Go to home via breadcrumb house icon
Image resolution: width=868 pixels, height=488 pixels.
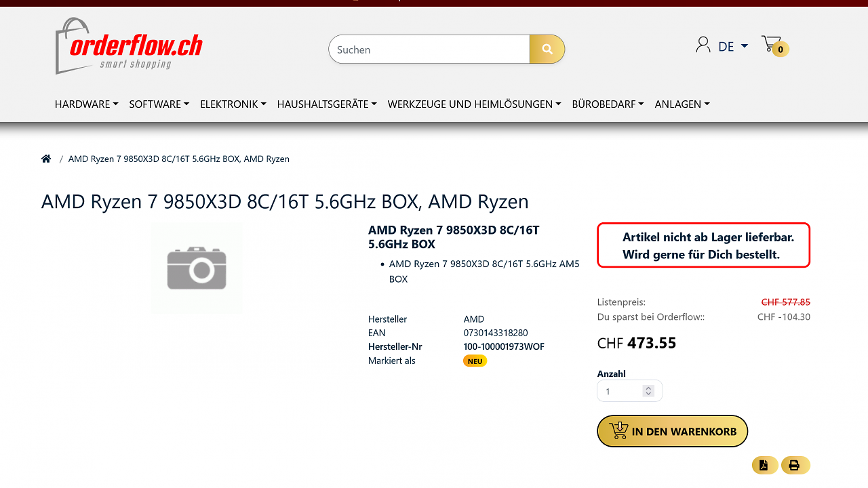(46, 159)
